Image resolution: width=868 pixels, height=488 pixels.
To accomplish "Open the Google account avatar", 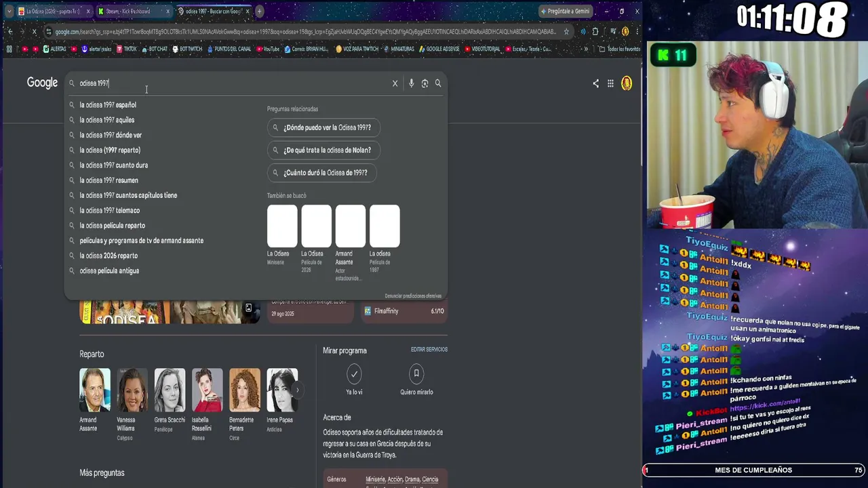I will click(627, 83).
